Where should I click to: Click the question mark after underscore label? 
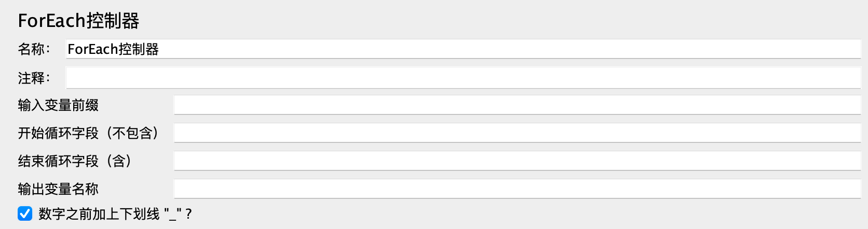point(188,214)
